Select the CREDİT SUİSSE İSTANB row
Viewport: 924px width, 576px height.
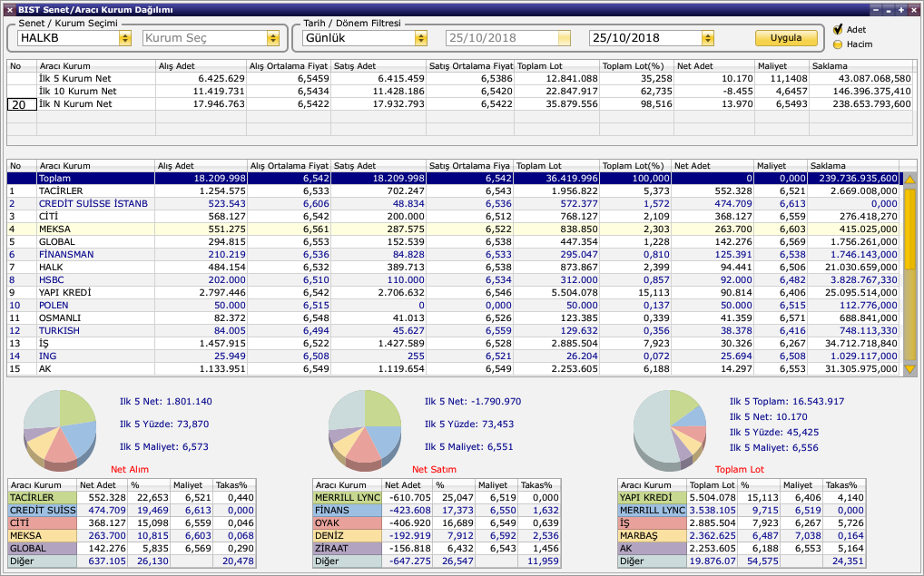coord(453,204)
